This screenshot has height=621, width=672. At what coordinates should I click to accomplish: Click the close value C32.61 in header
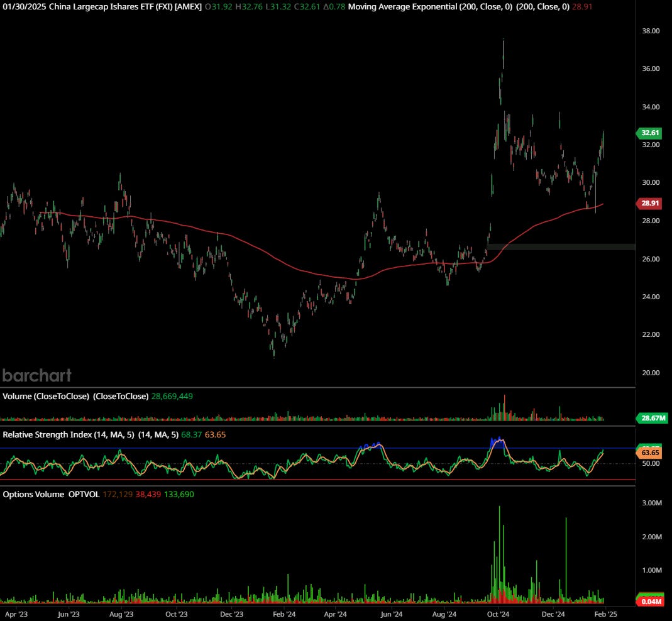[x=307, y=6]
